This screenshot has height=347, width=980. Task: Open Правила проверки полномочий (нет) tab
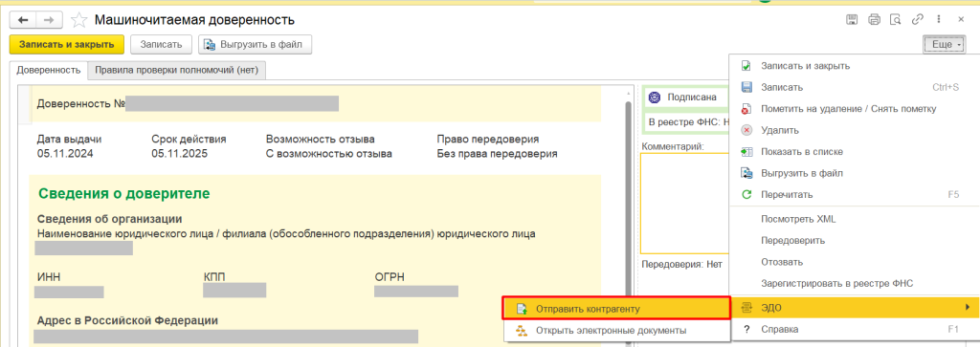[x=177, y=71]
